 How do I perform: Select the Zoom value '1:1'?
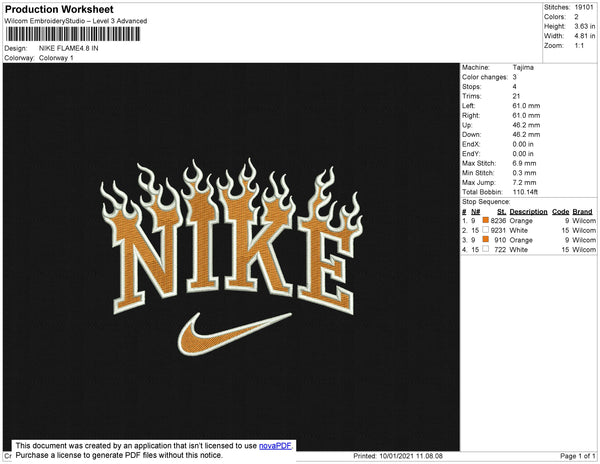579,46
